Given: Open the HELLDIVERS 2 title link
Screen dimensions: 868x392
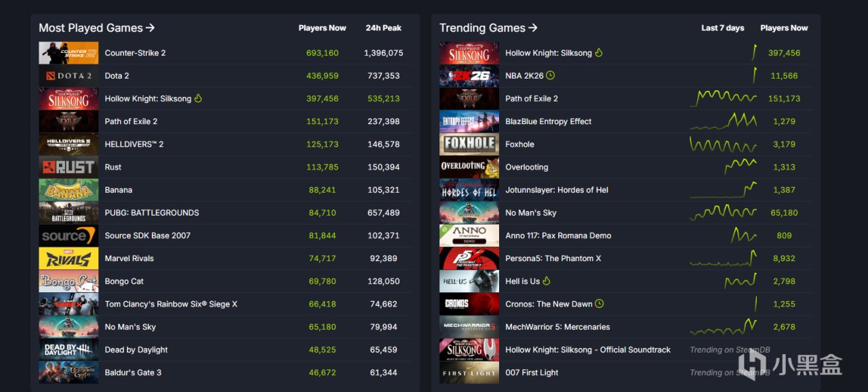Looking at the screenshot, I should click(x=134, y=144).
